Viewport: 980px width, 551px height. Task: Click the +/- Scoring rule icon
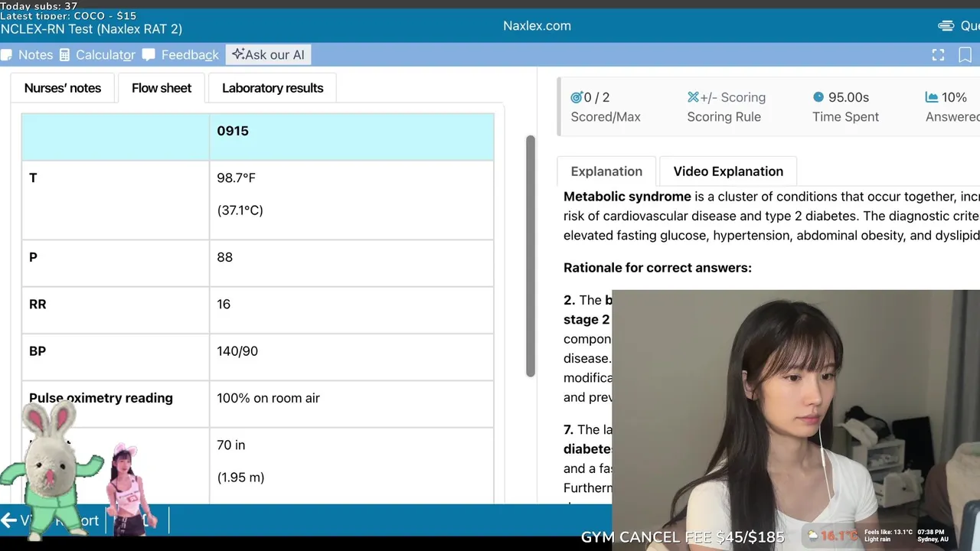tap(693, 97)
